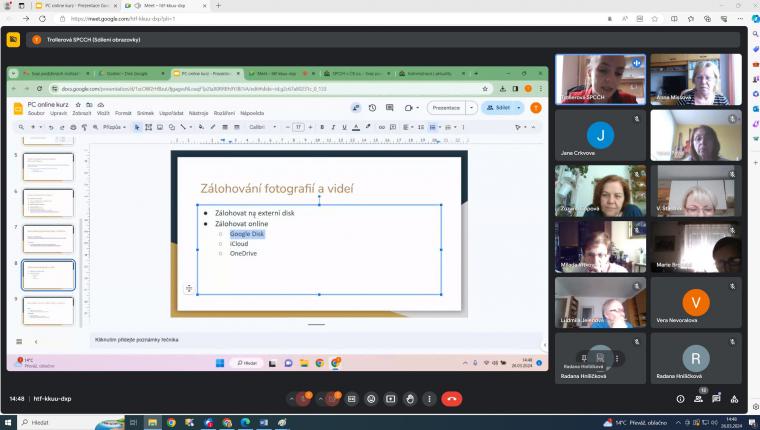Open the Meet chat panel
The width and height of the screenshot is (760, 430).
pyautogui.click(x=716, y=399)
